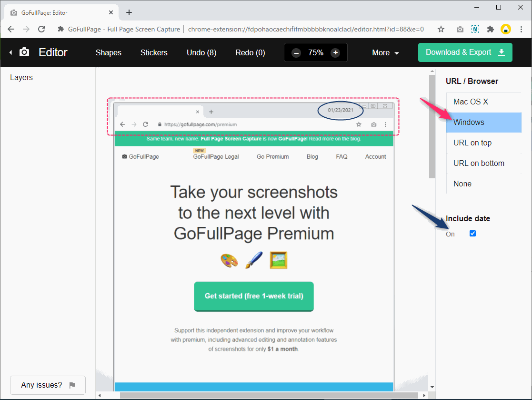Image resolution: width=532 pixels, height=400 pixels.
Task: Click the address bar URL
Action: click(x=306, y=29)
